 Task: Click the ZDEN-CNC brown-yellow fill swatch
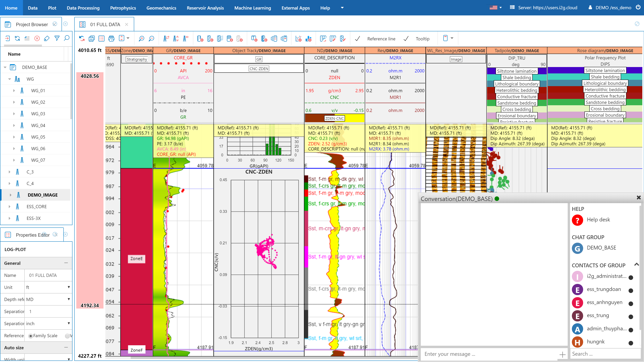click(334, 118)
